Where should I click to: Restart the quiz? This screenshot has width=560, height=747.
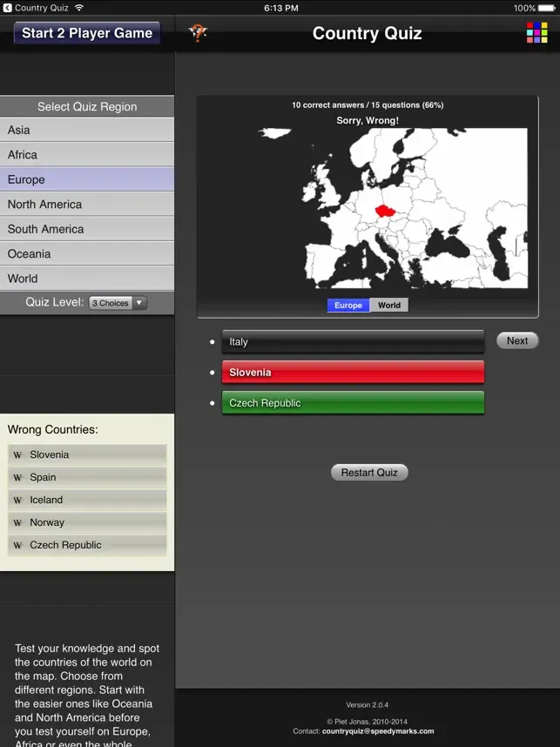[369, 473]
